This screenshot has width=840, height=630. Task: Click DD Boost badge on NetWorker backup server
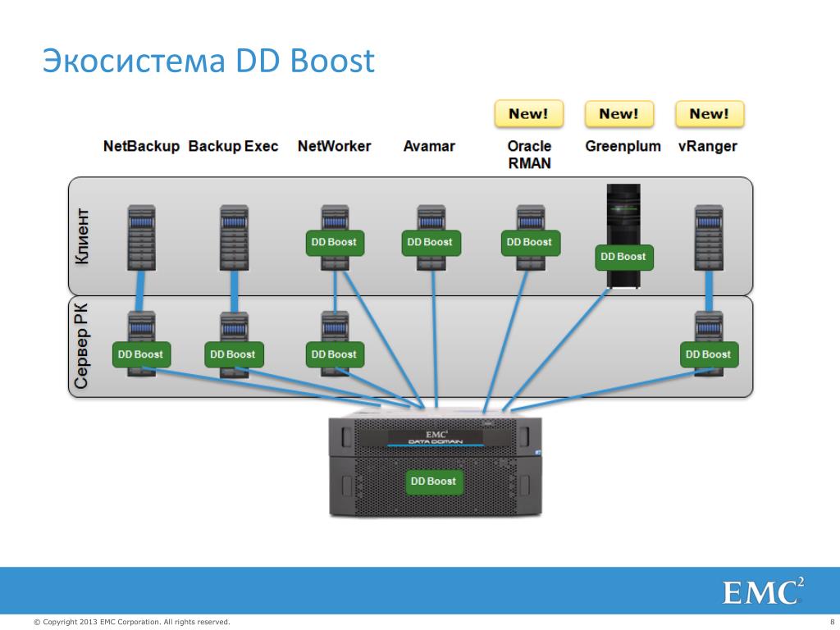[335, 354]
